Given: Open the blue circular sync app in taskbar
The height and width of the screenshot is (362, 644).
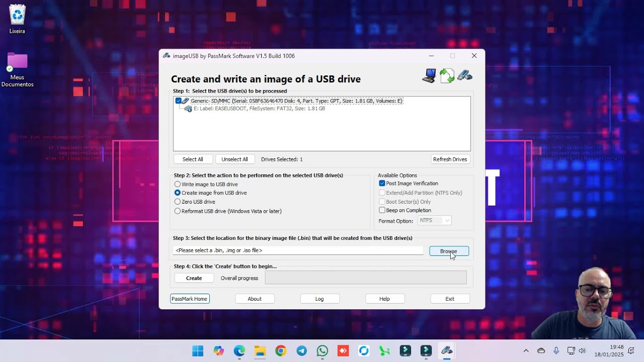Looking at the screenshot, I should click(x=364, y=351).
